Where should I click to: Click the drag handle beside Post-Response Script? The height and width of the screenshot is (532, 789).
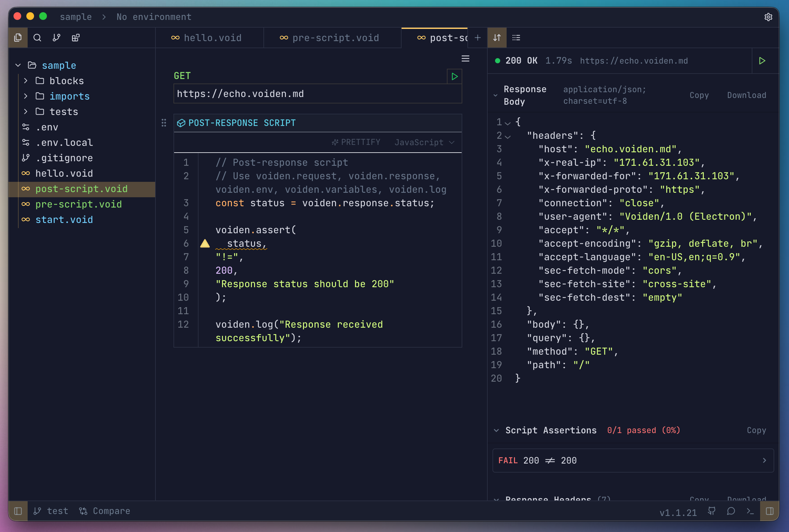pyautogui.click(x=164, y=123)
